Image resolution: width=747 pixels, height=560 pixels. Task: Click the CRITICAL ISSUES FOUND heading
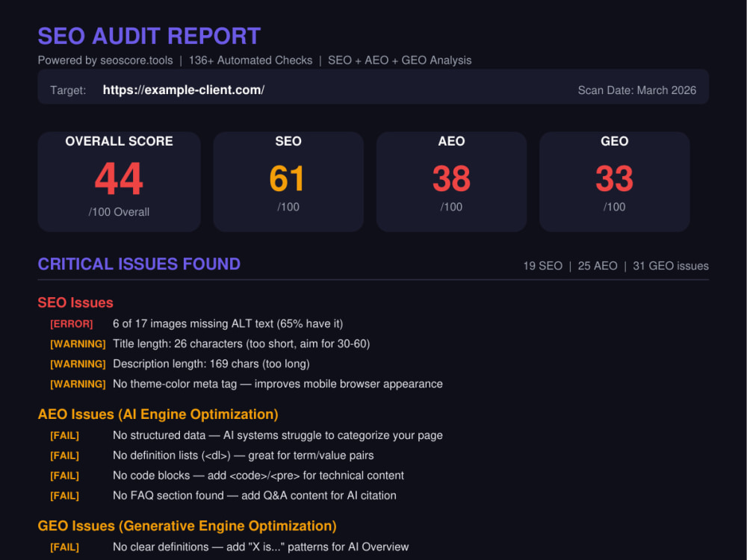[x=139, y=264]
